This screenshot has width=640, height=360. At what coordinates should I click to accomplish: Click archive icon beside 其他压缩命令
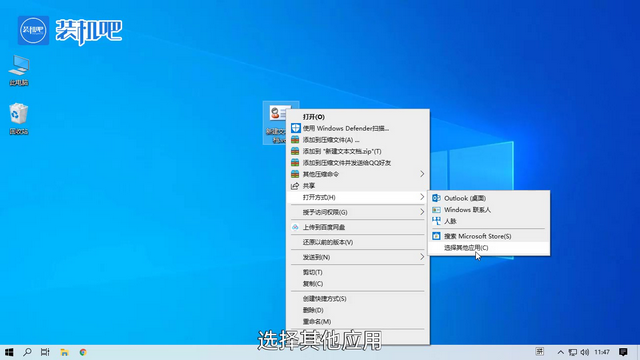295,174
